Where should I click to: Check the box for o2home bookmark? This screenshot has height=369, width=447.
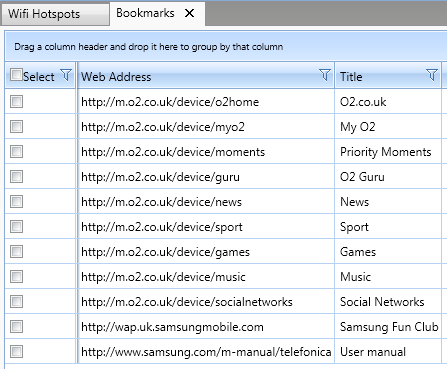tap(16, 101)
